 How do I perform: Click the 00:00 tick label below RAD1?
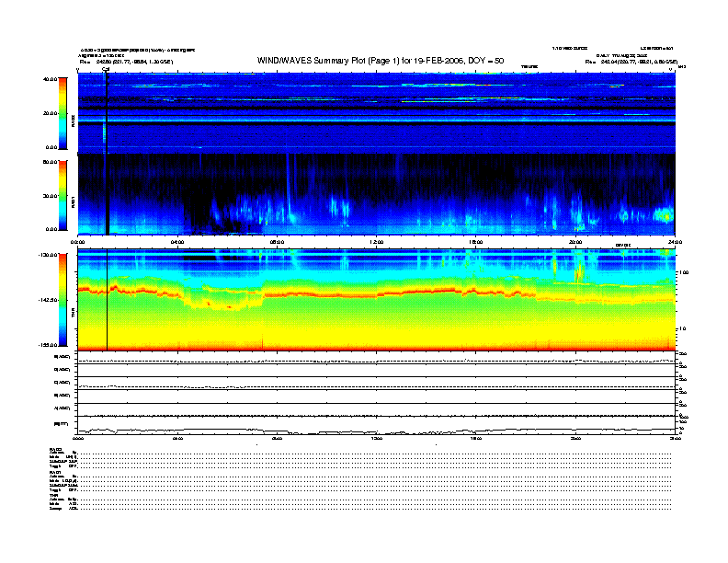pyautogui.click(x=77, y=242)
